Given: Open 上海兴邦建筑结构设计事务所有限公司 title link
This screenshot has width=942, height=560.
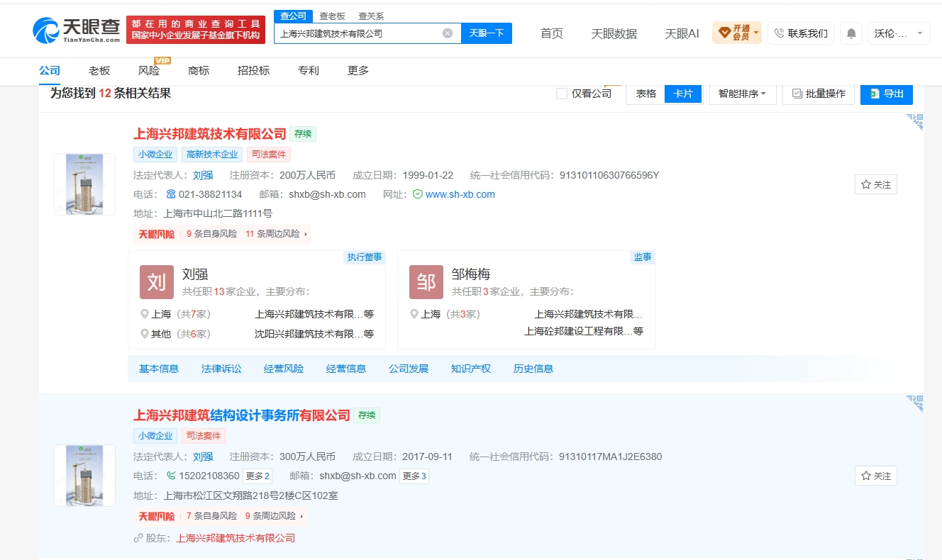Looking at the screenshot, I should (x=242, y=415).
